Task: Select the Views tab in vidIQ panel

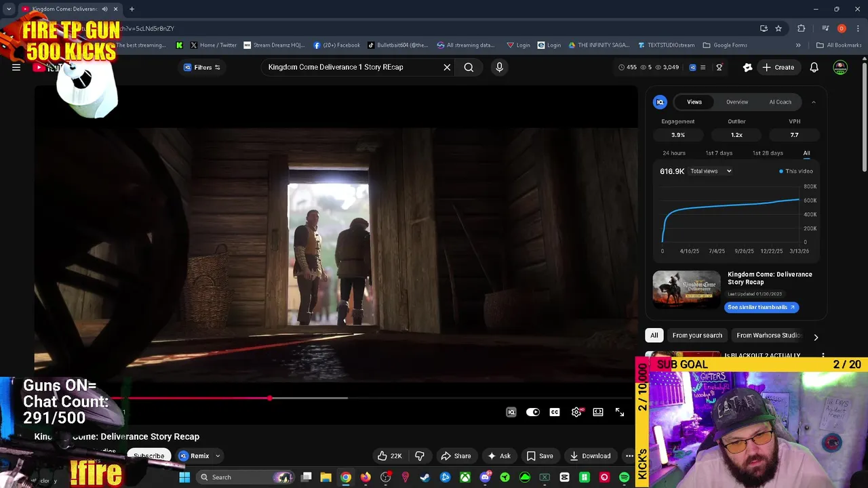Action: coord(694,102)
